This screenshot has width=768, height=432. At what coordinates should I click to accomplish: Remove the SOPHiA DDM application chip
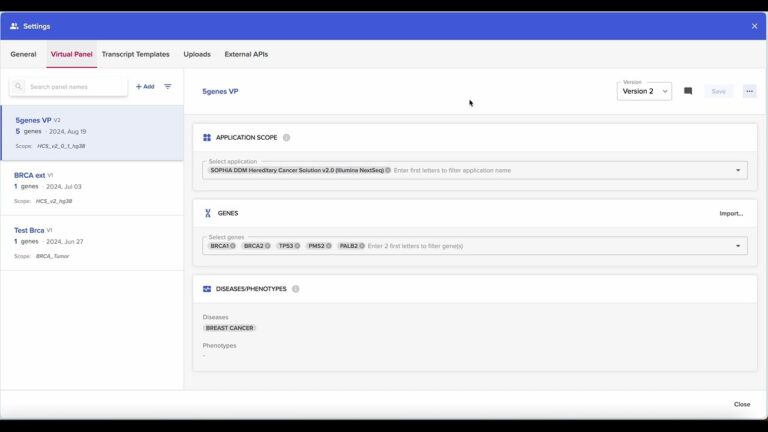pos(388,171)
